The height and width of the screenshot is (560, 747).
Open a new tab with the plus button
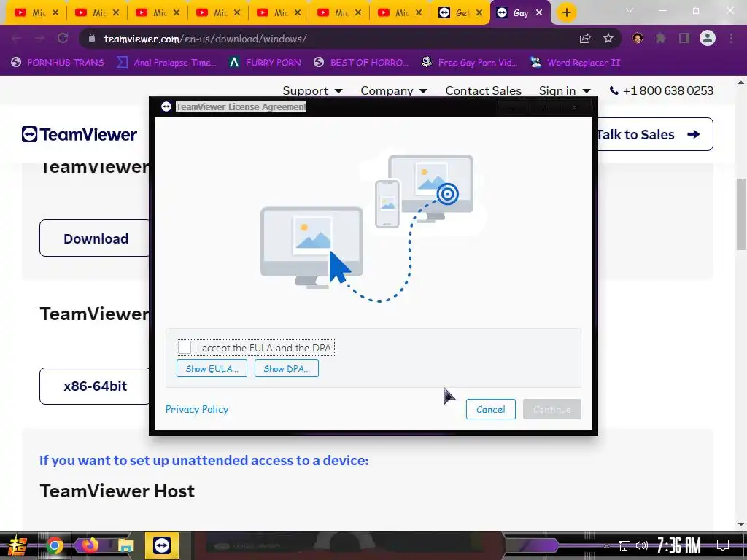coord(566,13)
